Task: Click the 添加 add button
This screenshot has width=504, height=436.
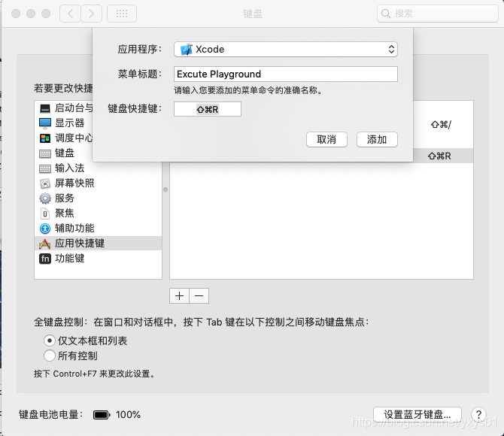Action: tap(377, 140)
